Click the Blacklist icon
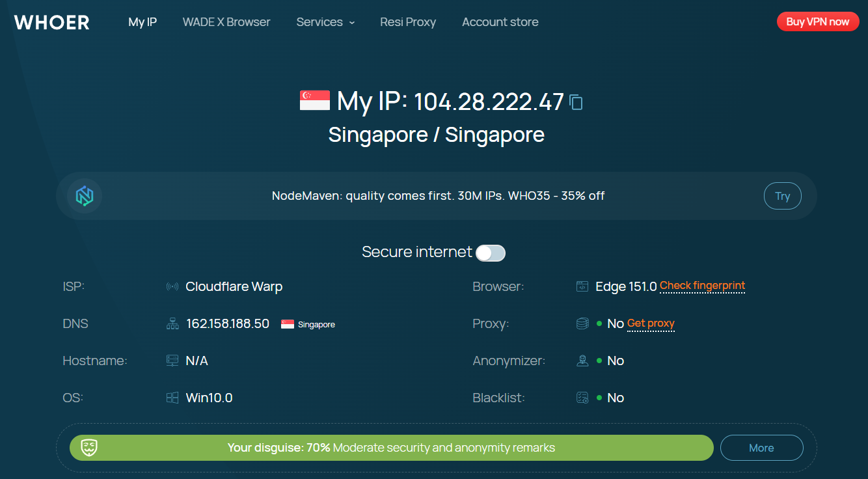This screenshot has width=868, height=479. tap(582, 398)
